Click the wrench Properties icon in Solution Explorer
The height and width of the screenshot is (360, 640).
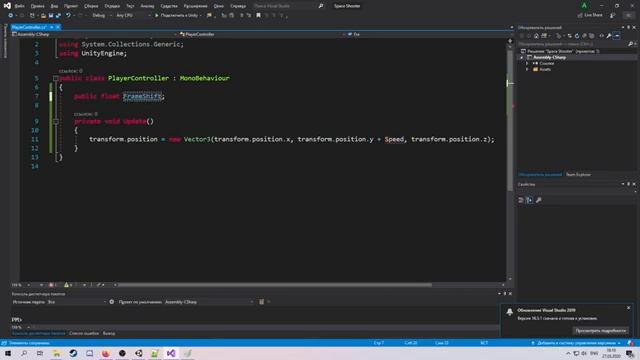point(609,36)
